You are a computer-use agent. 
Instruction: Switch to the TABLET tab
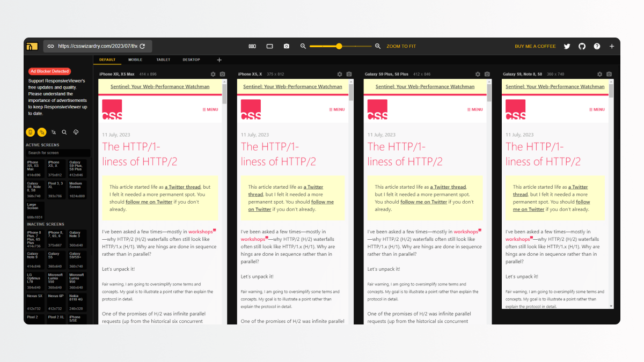pyautogui.click(x=163, y=60)
